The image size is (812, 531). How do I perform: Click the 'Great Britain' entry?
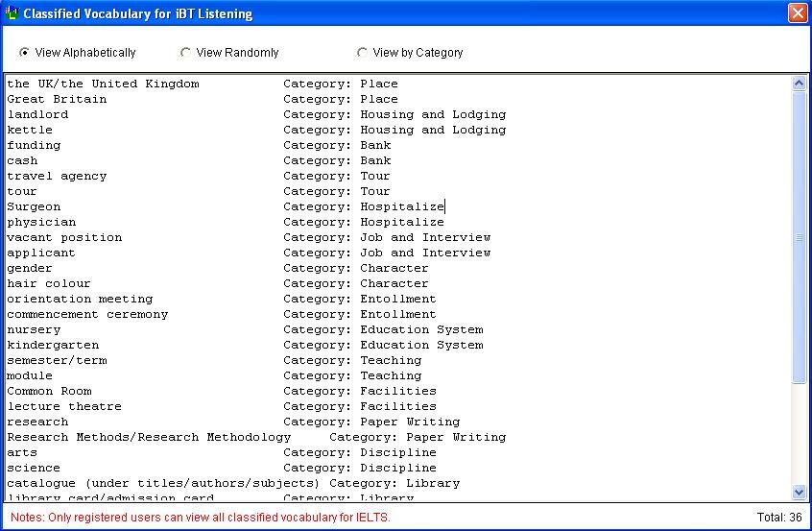pyautogui.click(x=57, y=99)
